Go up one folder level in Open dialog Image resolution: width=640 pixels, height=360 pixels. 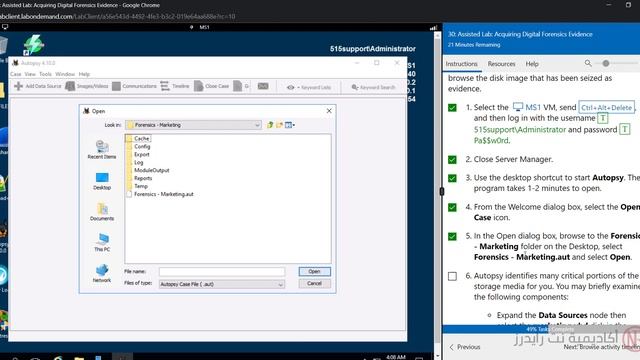(x=270, y=125)
